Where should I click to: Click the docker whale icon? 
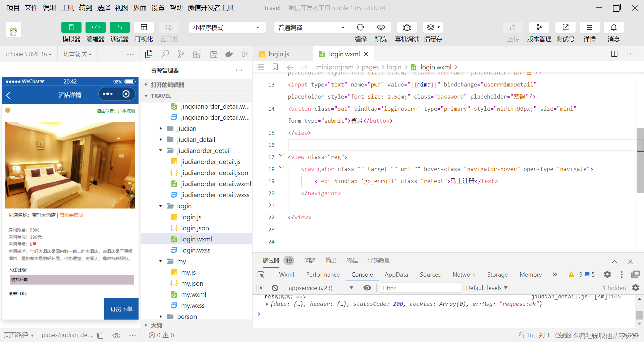[229, 54]
